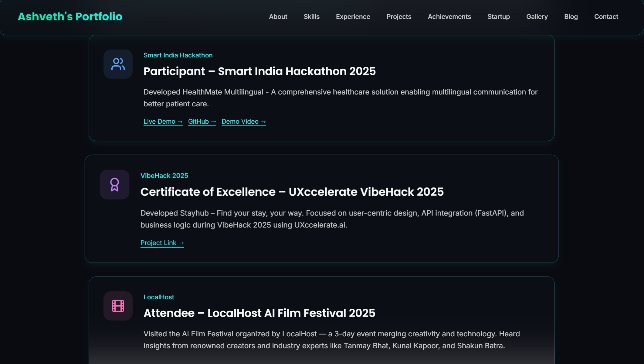This screenshot has width=644, height=364.
Task: Open the Experience nav item
Action: (x=353, y=17)
